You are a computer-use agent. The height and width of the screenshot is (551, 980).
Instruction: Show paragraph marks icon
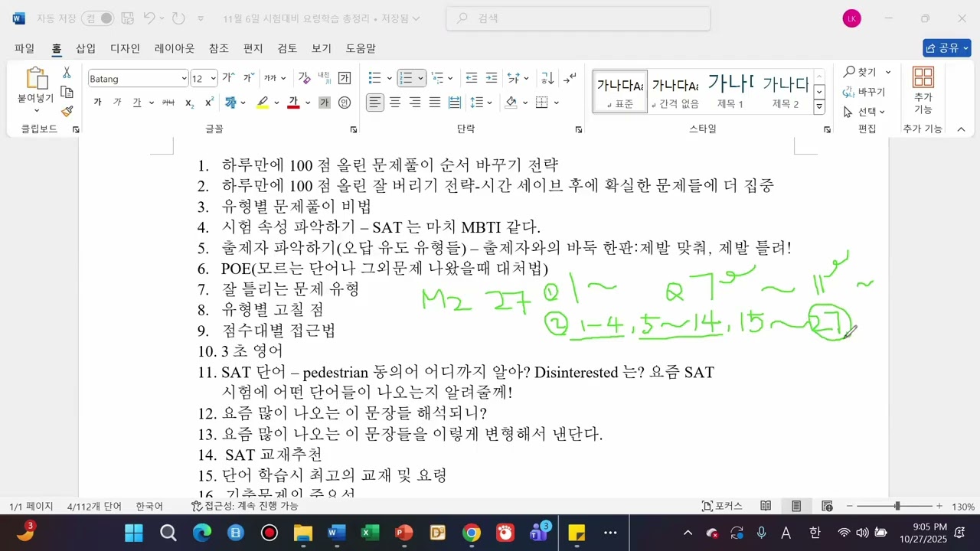[570, 78]
